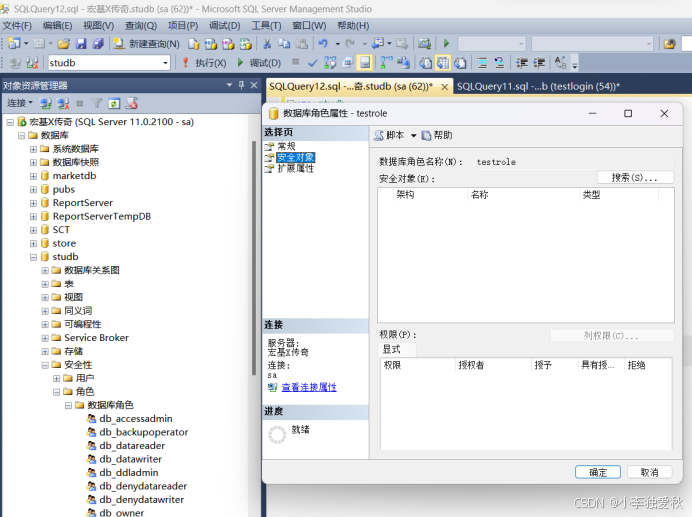
Task: Expand the pubs database node
Action: pos(34,190)
